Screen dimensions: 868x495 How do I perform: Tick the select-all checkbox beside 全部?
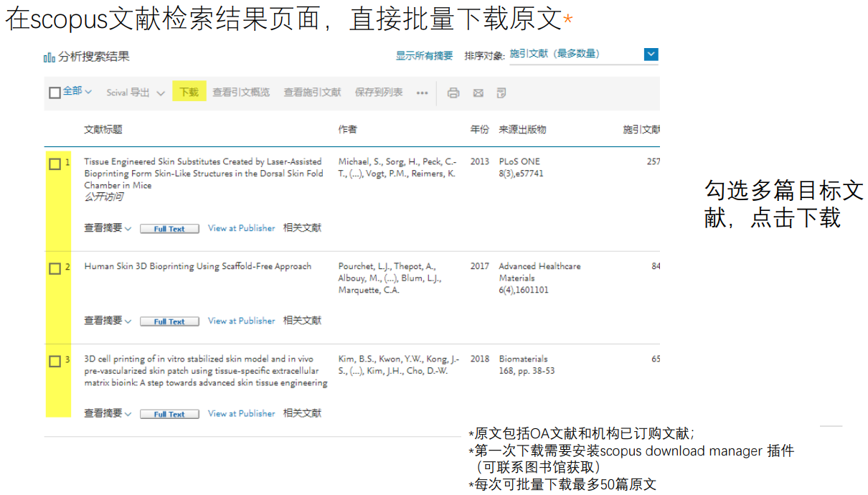(x=55, y=93)
